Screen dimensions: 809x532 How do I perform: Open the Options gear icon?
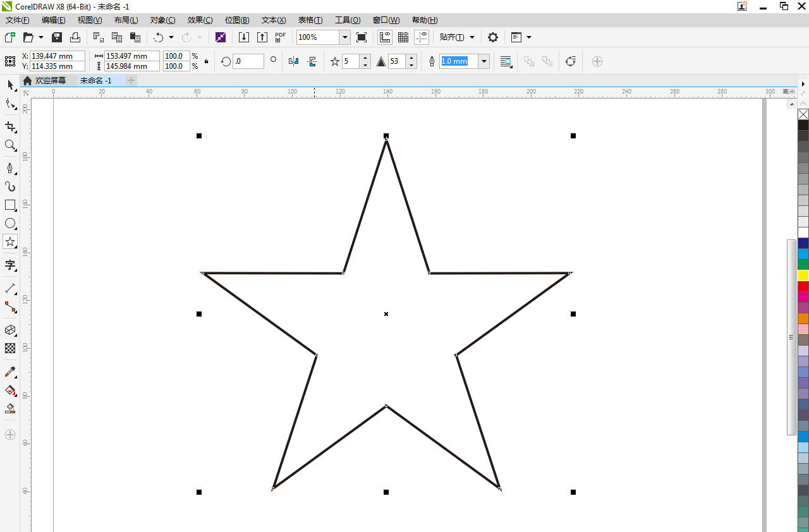point(493,37)
